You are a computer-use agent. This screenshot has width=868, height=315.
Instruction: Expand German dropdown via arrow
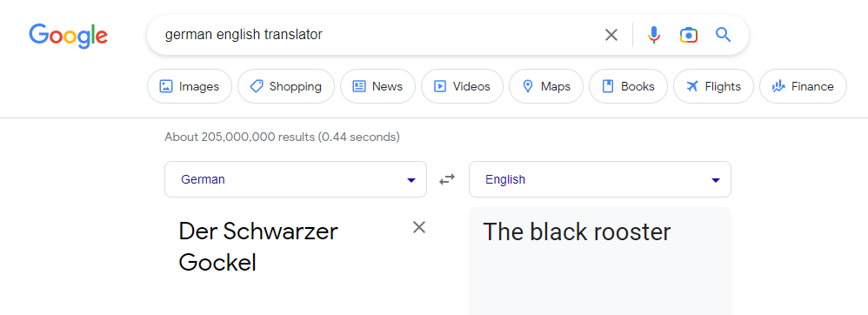pyautogui.click(x=411, y=180)
